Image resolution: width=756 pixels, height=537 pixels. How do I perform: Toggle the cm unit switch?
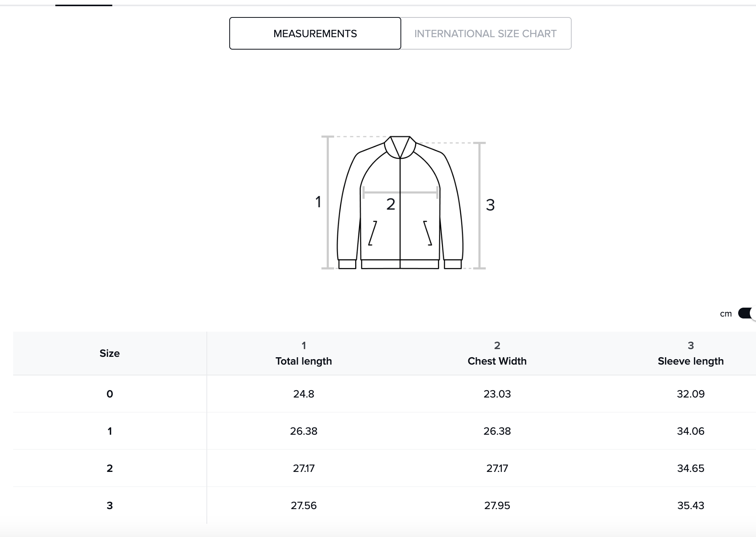click(x=747, y=313)
